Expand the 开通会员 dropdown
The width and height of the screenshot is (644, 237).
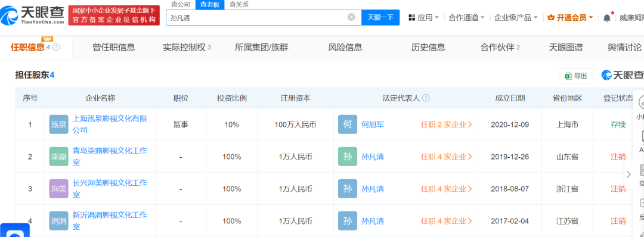tap(571, 18)
